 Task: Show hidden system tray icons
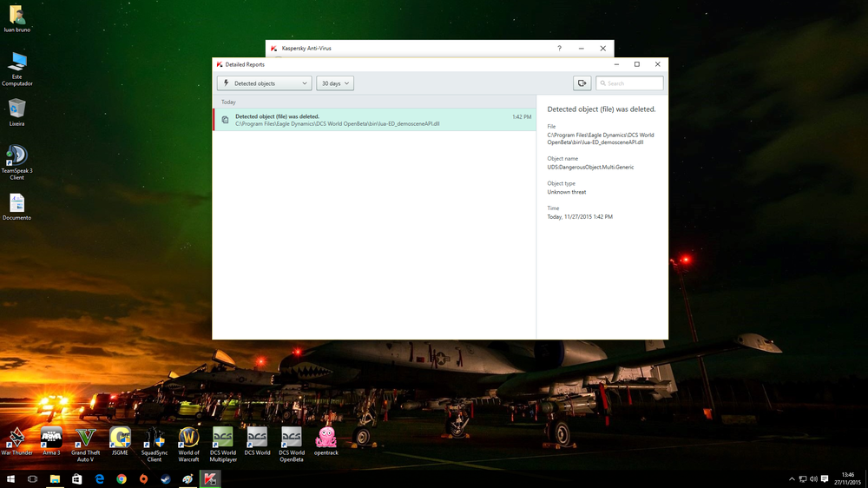(x=792, y=479)
